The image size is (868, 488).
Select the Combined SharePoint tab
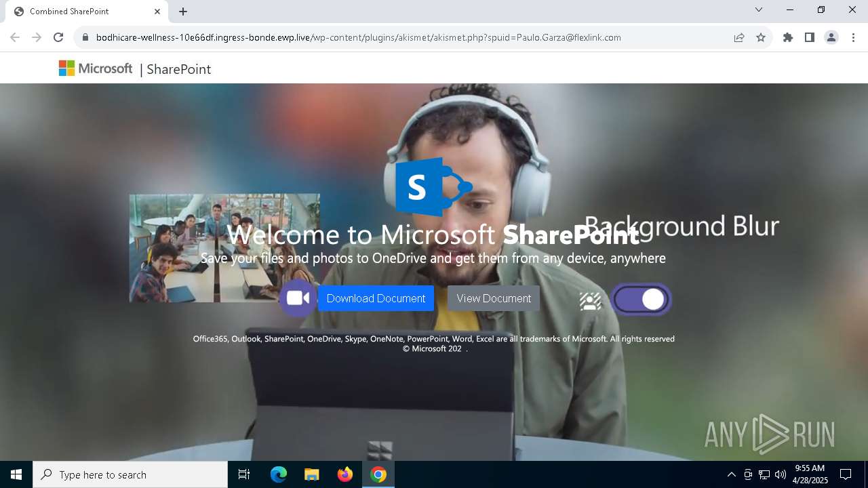pos(86,12)
